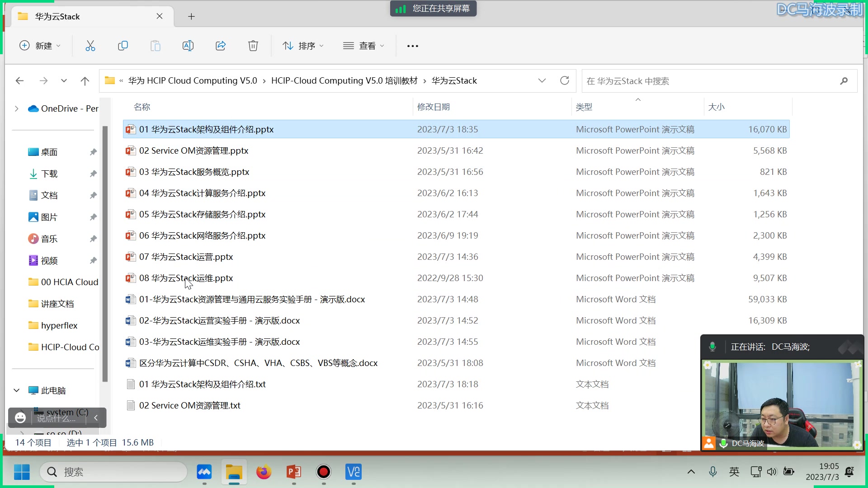Open 文档 in navigation pane
868x488 pixels.
click(49, 196)
